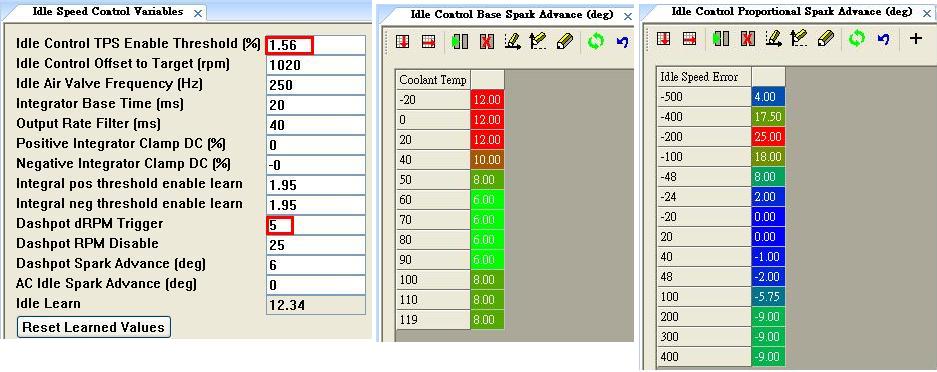Image resolution: width=937 pixels, height=372 pixels.
Task: Select the 12.00 cell for coolant 20
Action: click(x=487, y=139)
